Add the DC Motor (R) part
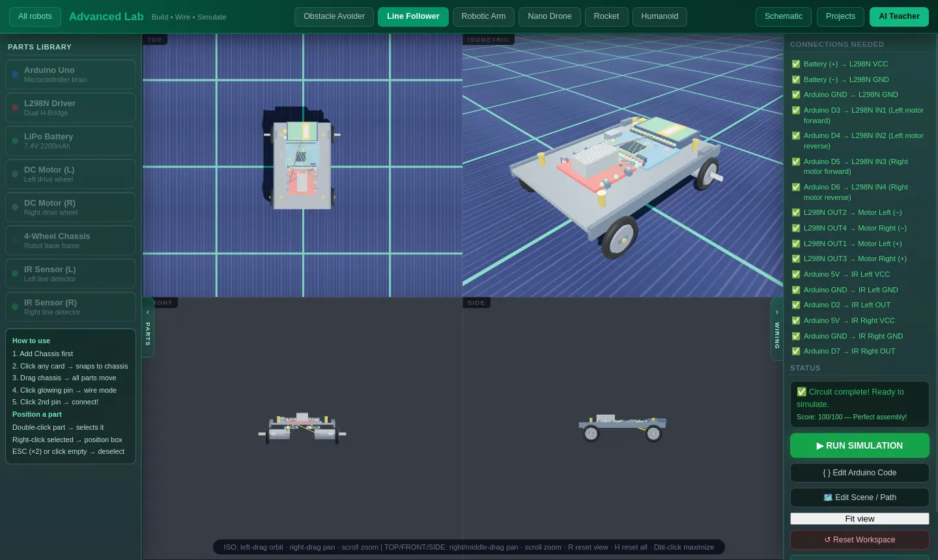The image size is (938, 560). pos(70,207)
